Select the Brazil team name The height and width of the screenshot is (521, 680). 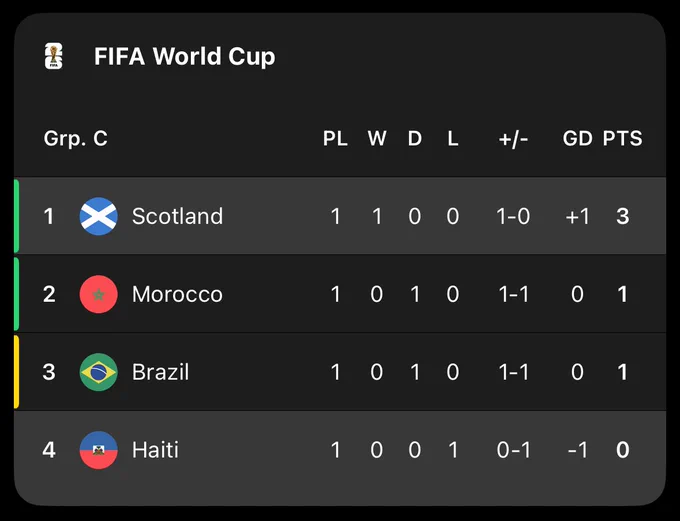[x=160, y=372]
